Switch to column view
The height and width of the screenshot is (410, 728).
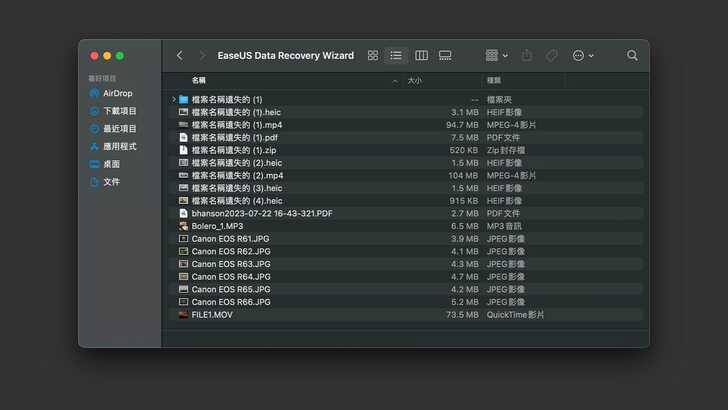coord(421,56)
